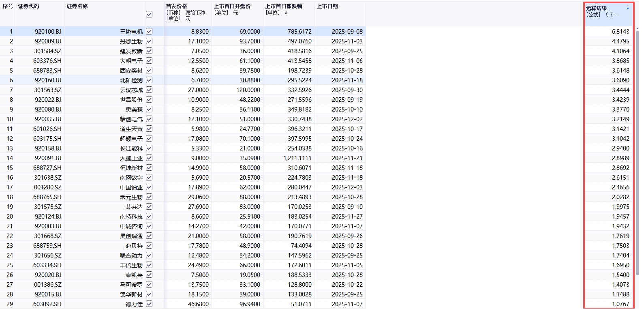Uncheck the checkbox for 三协电机
Screen dimensions: 644x309
149,31
